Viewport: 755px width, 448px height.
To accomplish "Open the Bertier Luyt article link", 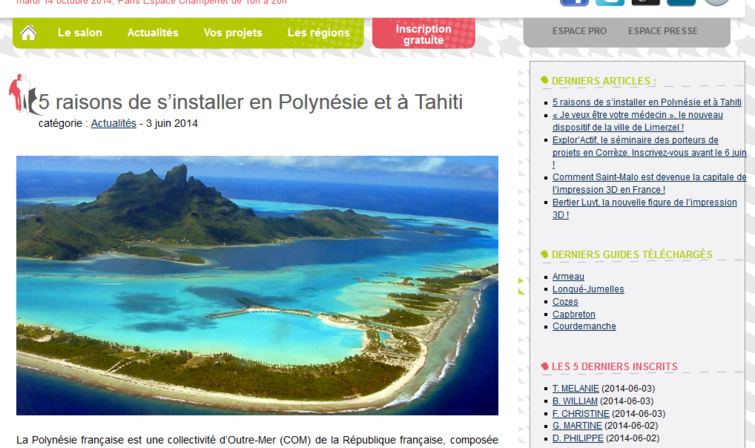I will (644, 208).
